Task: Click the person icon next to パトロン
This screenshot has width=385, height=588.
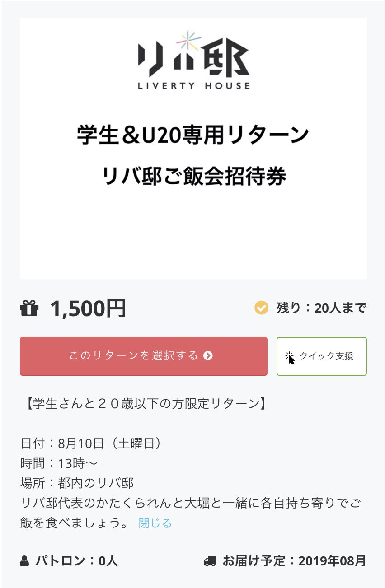Action: pyautogui.click(x=24, y=561)
